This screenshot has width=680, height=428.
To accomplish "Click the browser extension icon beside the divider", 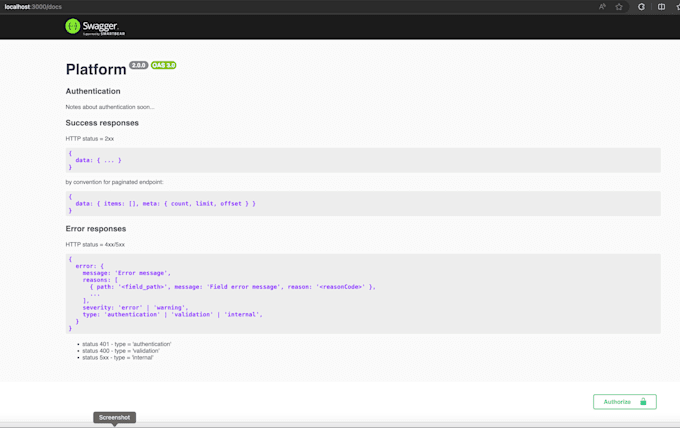I will pyautogui.click(x=641, y=7).
